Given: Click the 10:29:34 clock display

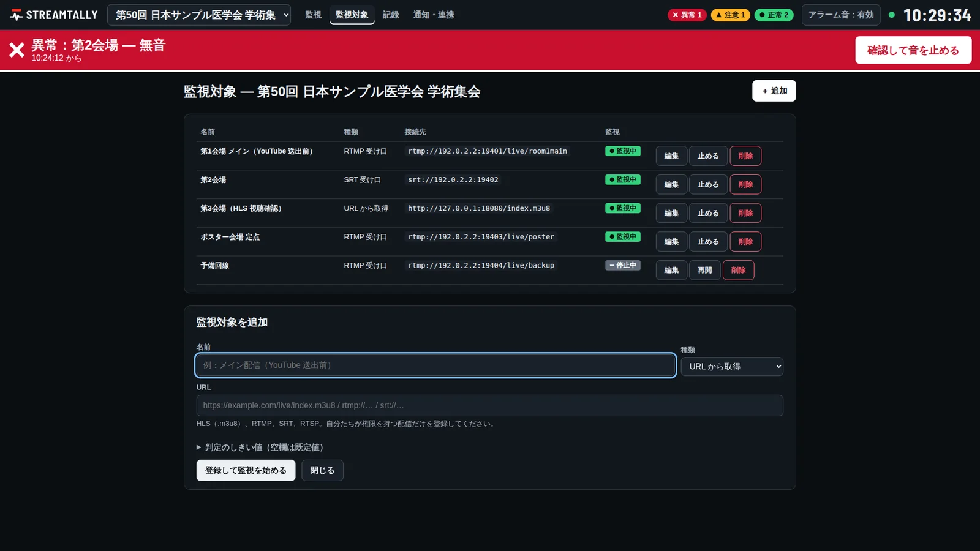Looking at the screenshot, I should point(937,15).
